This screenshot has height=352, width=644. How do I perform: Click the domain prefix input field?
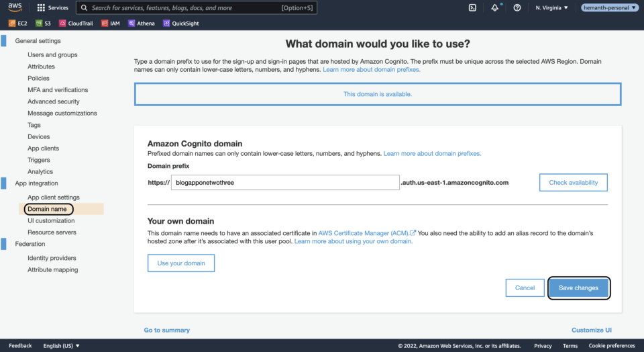(x=285, y=183)
